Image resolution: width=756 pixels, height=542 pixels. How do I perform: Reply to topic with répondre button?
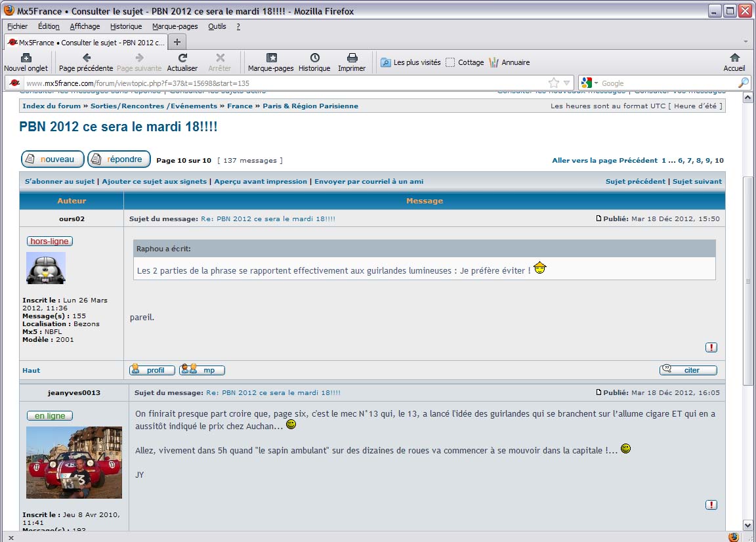tap(119, 159)
